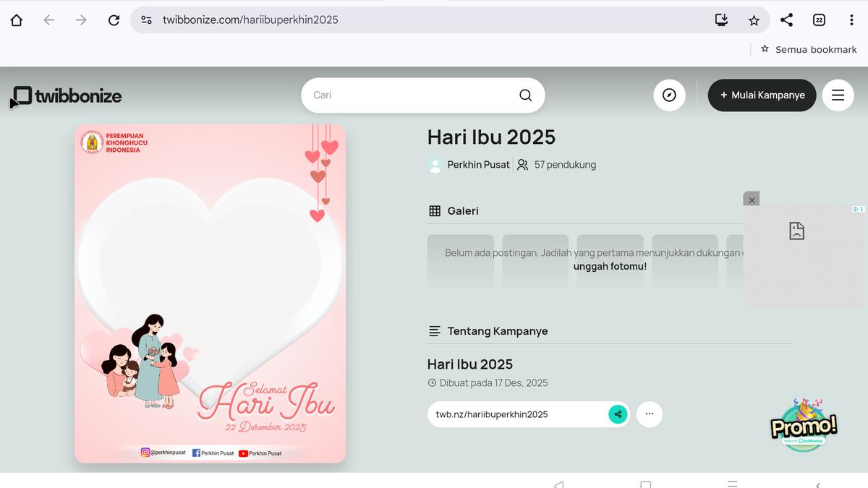
Task: Click the Tentang Kampanye list icon
Action: [434, 330]
